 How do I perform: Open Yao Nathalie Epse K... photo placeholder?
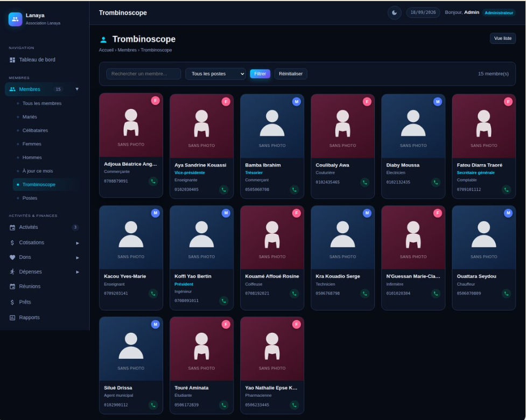[272, 349]
